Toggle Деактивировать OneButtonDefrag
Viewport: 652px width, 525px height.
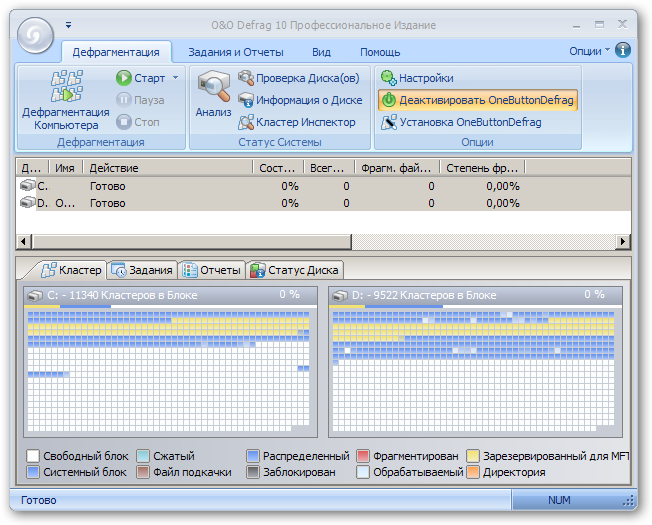[x=478, y=100]
